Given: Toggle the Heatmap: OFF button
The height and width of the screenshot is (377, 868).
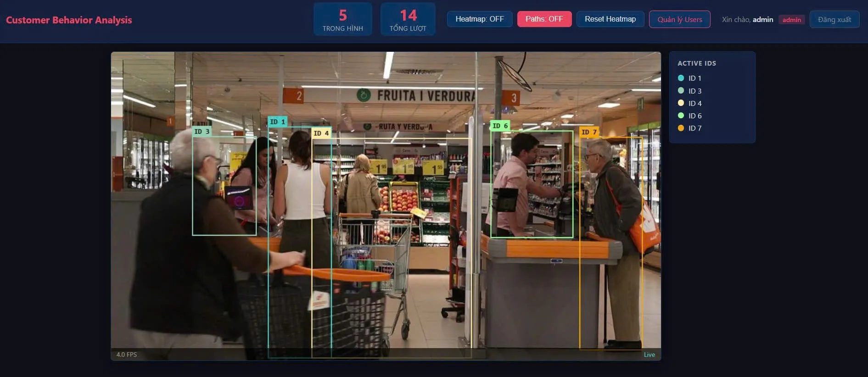Looking at the screenshot, I should click(x=480, y=19).
